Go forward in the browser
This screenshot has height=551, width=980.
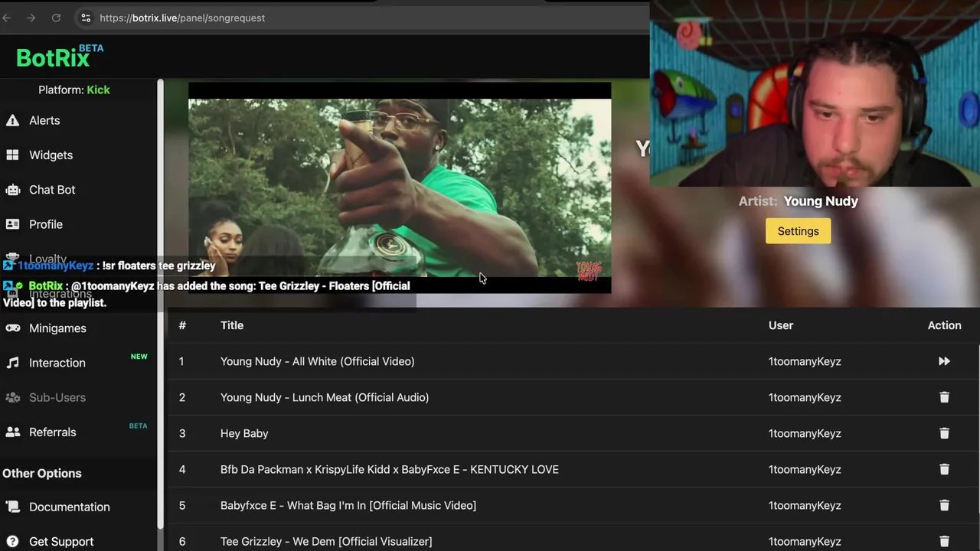(x=31, y=18)
